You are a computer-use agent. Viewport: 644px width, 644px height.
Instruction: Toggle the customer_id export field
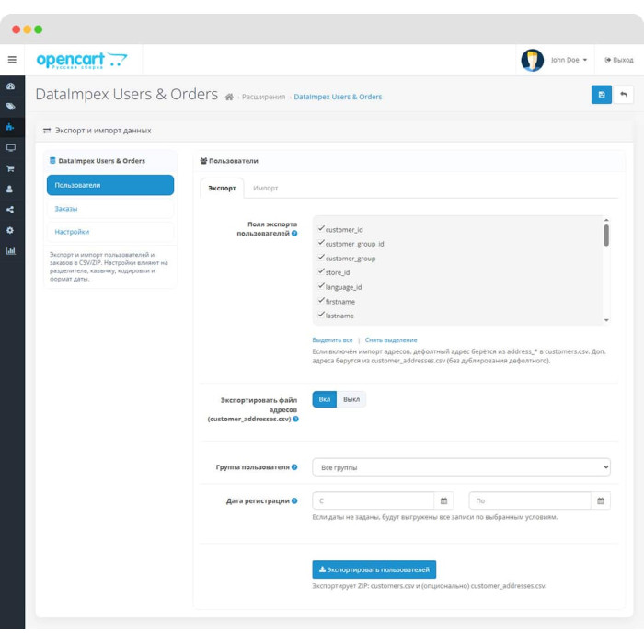341,229
